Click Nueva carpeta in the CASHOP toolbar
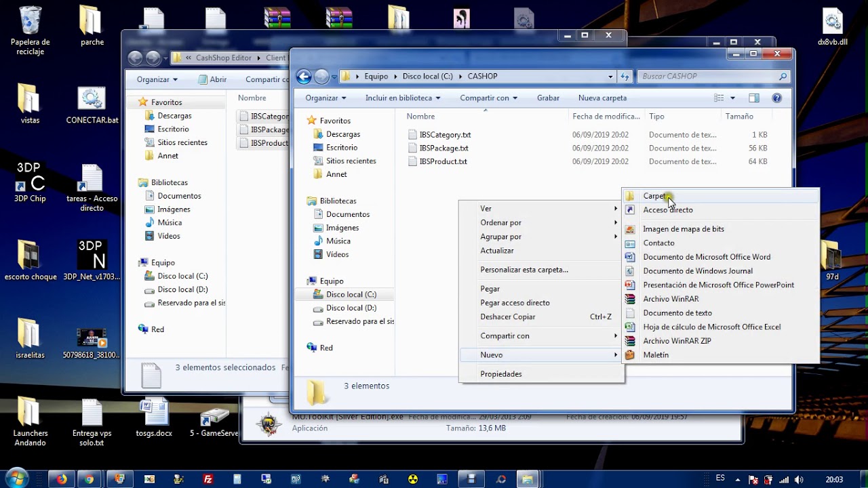 click(602, 98)
